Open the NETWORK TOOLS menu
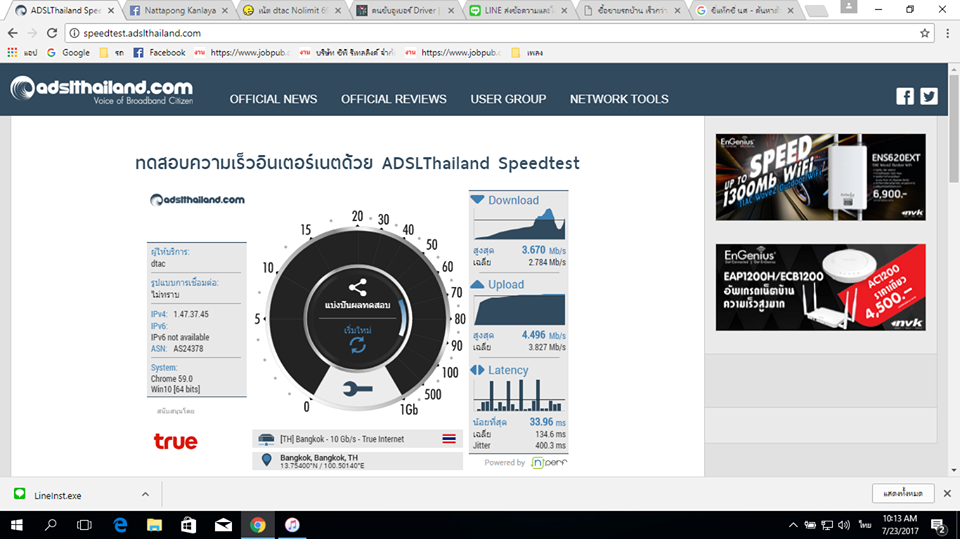Image resolution: width=960 pixels, height=539 pixels. pyautogui.click(x=619, y=99)
